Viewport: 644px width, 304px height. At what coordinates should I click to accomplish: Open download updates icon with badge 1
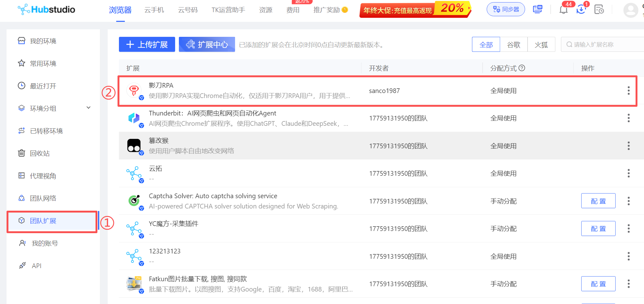(x=581, y=10)
